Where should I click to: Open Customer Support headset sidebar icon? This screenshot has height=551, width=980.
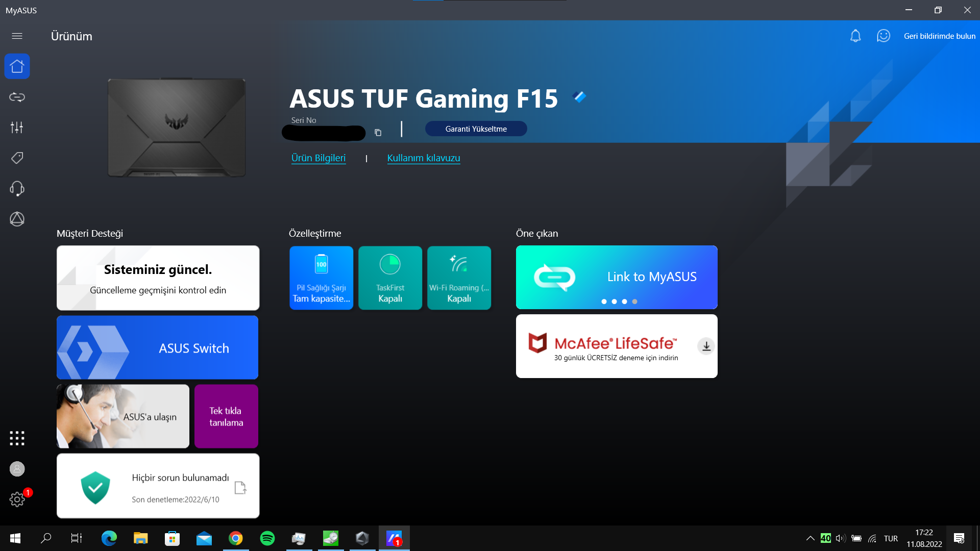(x=17, y=188)
